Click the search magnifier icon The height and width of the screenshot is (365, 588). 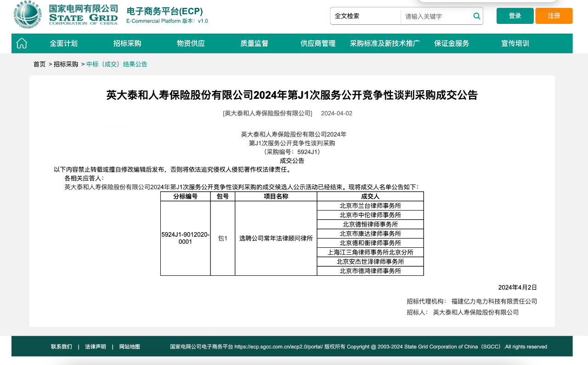(477, 16)
